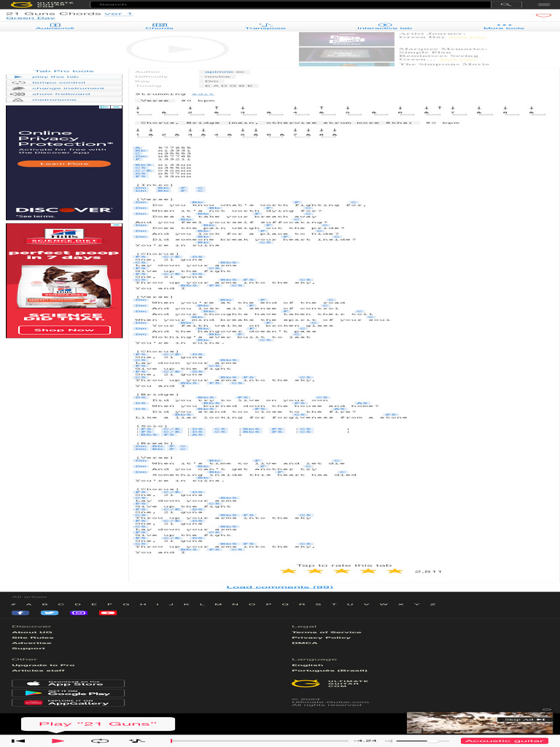
Task: Click the Instagram icon in footer
Action: coord(79,613)
